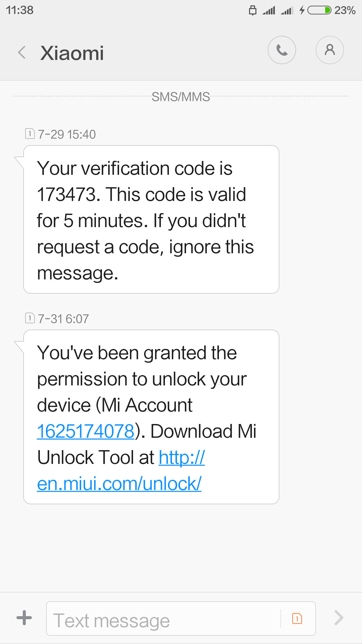Call Xiaomi using the phone icon
The image size is (362, 644).
point(282,50)
